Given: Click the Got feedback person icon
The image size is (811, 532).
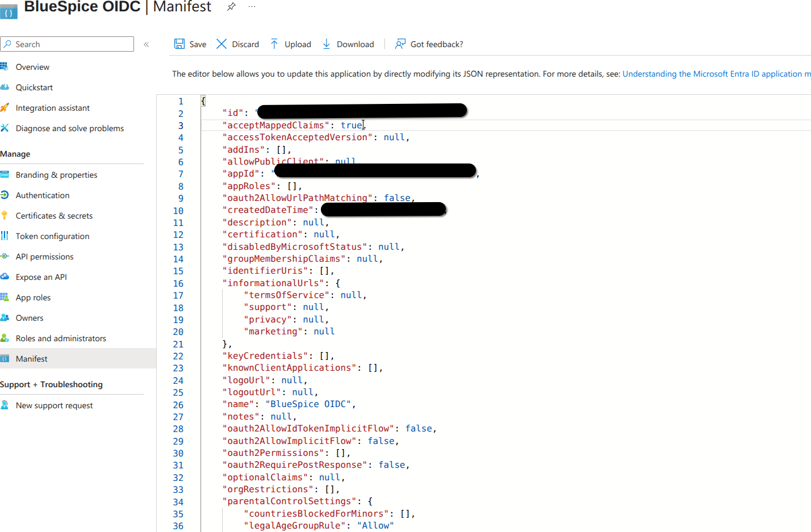Looking at the screenshot, I should (400, 44).
